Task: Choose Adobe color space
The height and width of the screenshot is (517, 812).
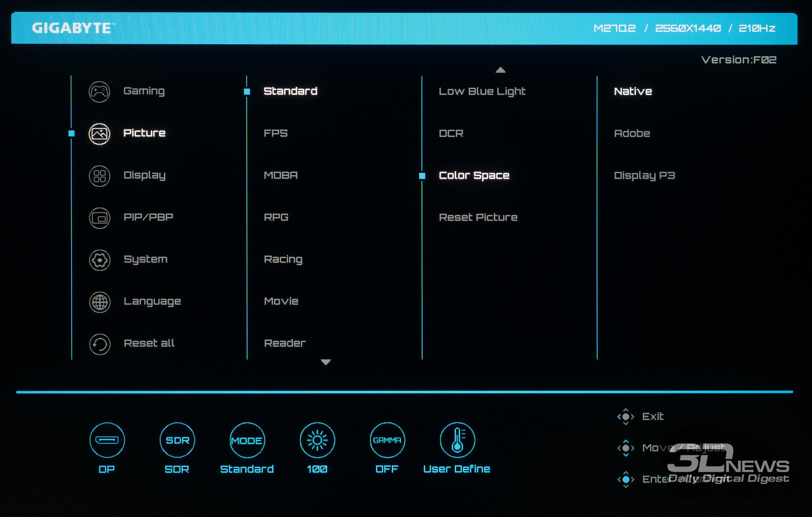Action: click(x=632, y=133)
